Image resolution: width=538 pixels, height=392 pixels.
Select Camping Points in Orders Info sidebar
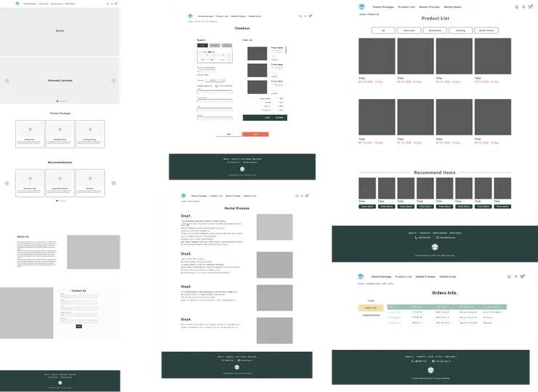371,315
